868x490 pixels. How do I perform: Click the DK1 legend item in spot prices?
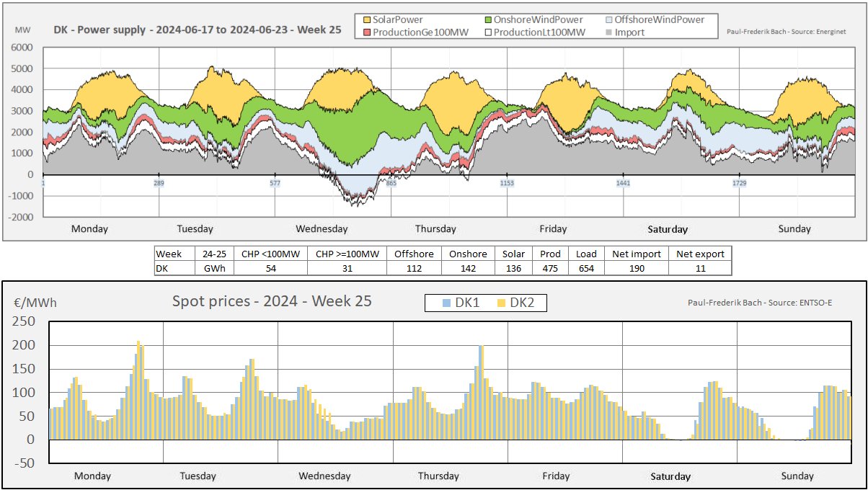click(x=460, y=303)
